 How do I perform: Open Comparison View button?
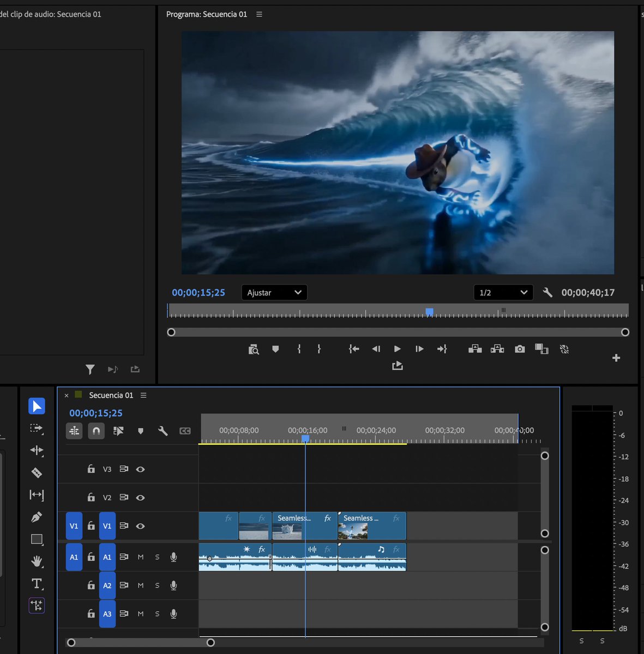[541, 349]
